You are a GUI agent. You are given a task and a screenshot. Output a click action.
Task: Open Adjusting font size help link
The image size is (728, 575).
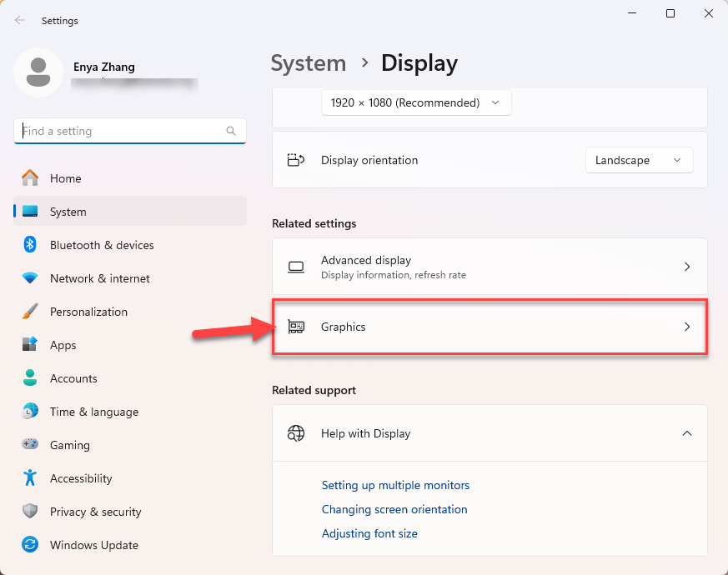coord(369,533)
